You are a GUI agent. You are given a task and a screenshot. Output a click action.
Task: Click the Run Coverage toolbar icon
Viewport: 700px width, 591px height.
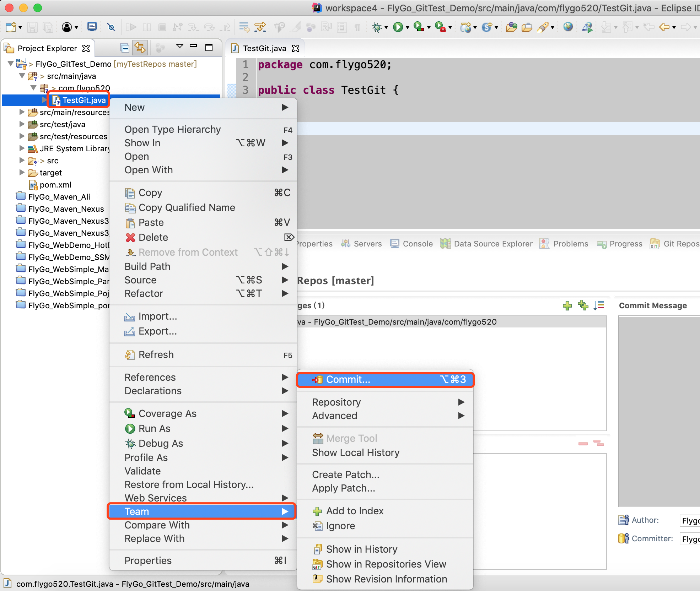[419, 27]
